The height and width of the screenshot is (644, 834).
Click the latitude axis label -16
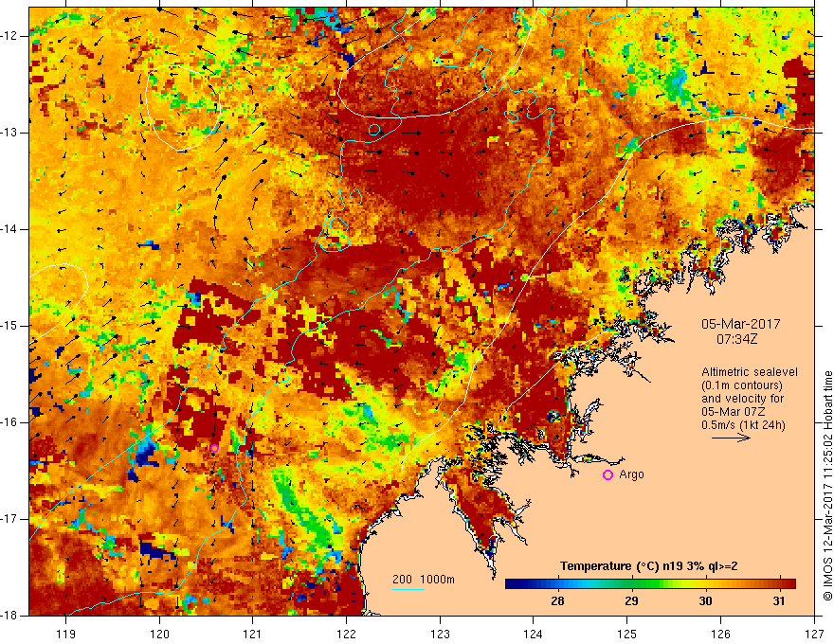pos(9,422)
